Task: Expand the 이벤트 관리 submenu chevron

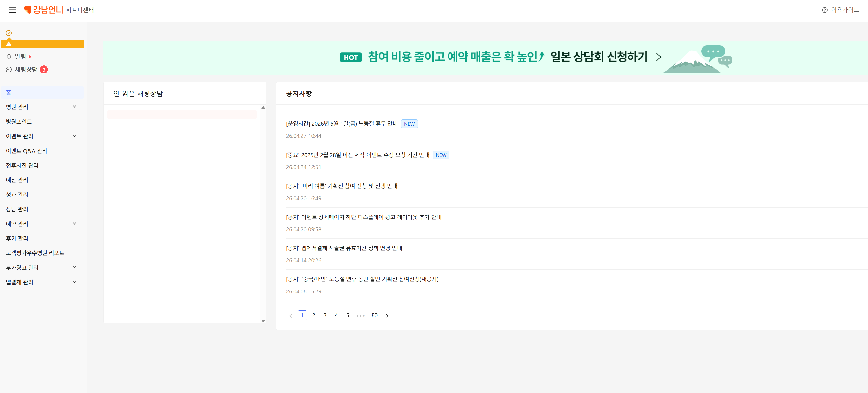Action: [x=75, y=136]
